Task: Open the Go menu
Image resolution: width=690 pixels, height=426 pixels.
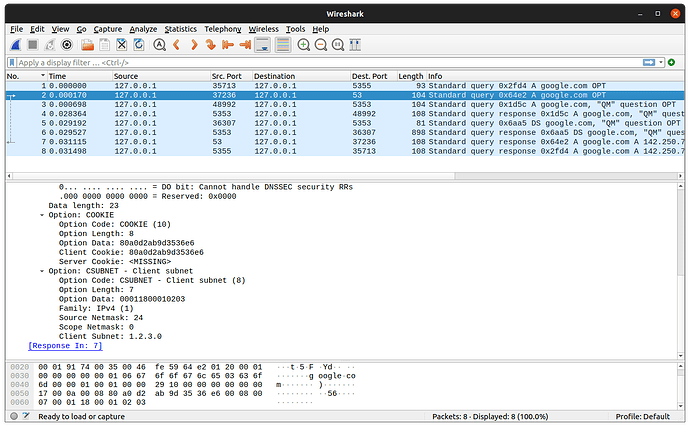Action: click(x=81, y=29)
